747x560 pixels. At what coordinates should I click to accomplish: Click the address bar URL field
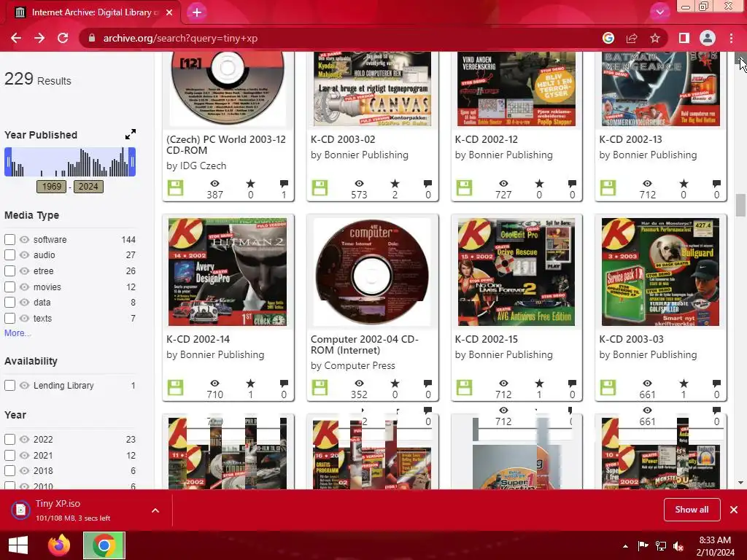(x=333, y=38)
